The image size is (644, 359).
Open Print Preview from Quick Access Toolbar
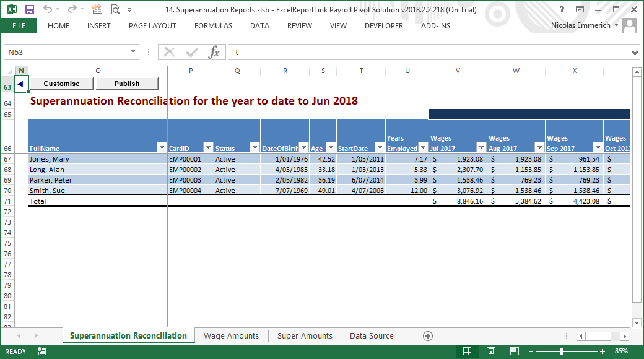tap(115, 9)
